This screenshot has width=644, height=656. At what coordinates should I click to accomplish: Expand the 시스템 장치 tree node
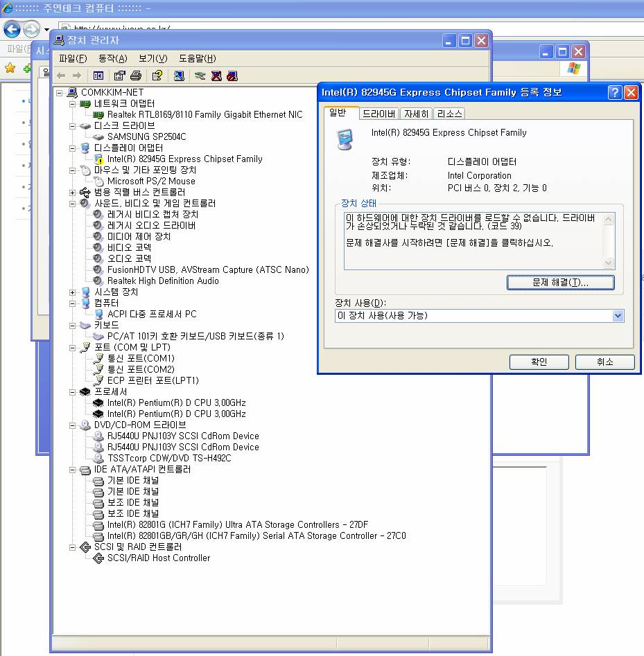[72, 292]
